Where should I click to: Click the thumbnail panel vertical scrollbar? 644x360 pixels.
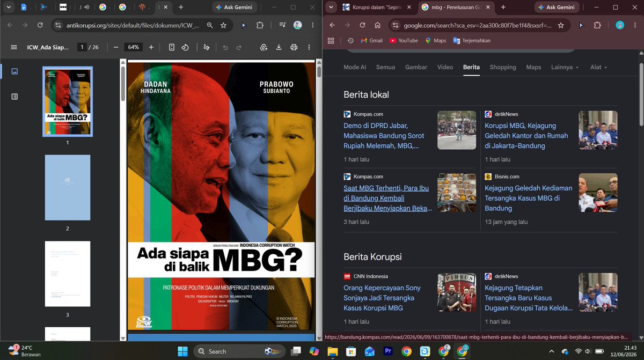(x=123, y=83)
